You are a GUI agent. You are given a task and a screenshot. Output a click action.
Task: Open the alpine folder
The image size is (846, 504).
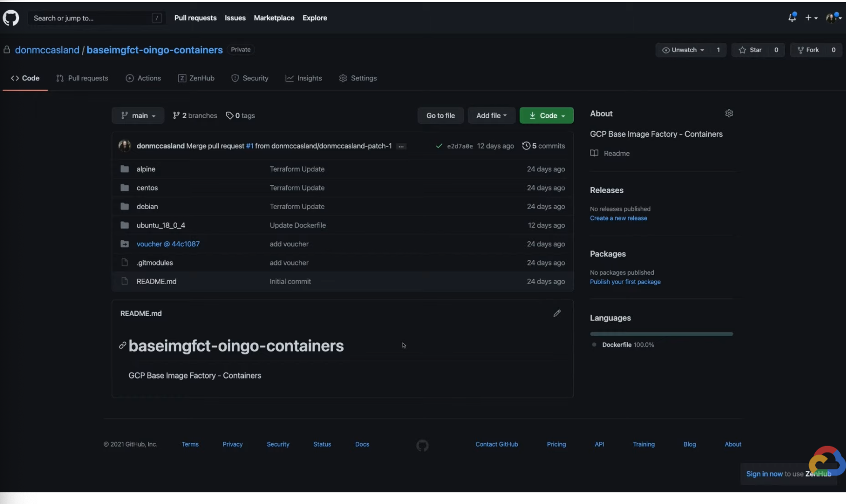pyautogui.click(x=146, y=169)
